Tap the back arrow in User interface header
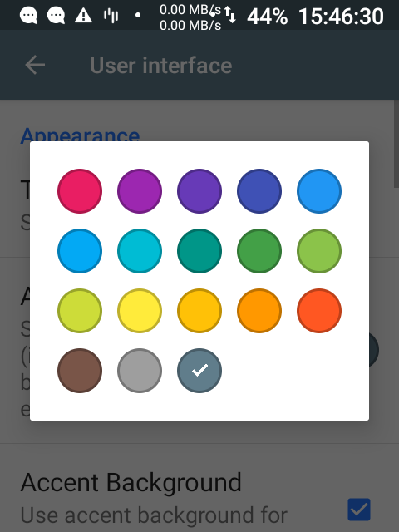Screen dimensions: 399x532 coord(35,65)
